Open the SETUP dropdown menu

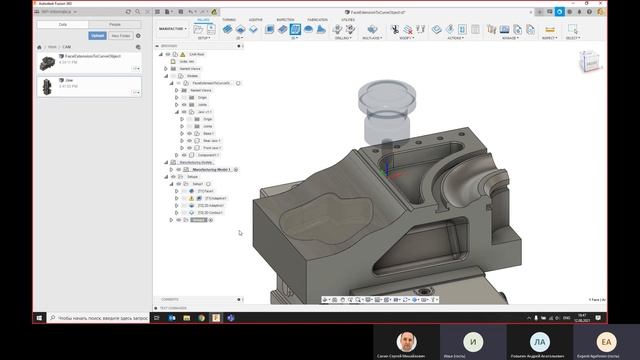click(x=204, y=38)
